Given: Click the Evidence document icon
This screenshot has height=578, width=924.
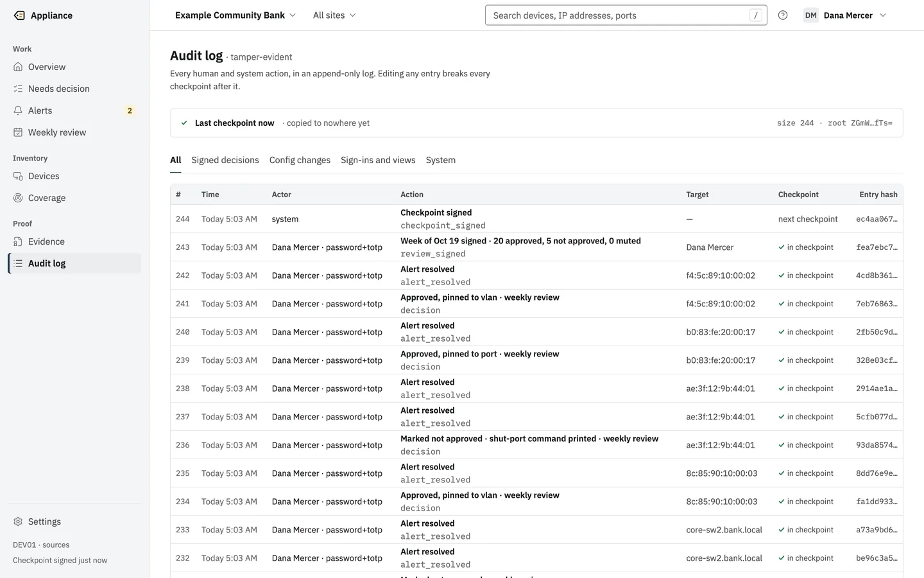Looking at the screenshot, I should point(18,241).
